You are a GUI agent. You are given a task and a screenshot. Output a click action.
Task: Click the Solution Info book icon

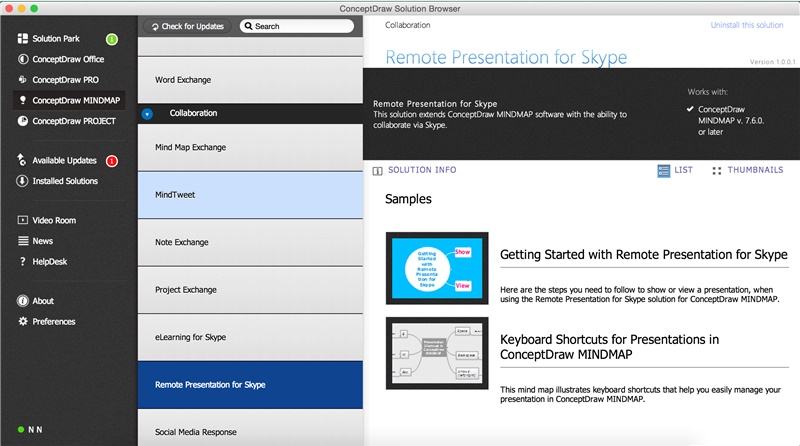pos(378,171)
